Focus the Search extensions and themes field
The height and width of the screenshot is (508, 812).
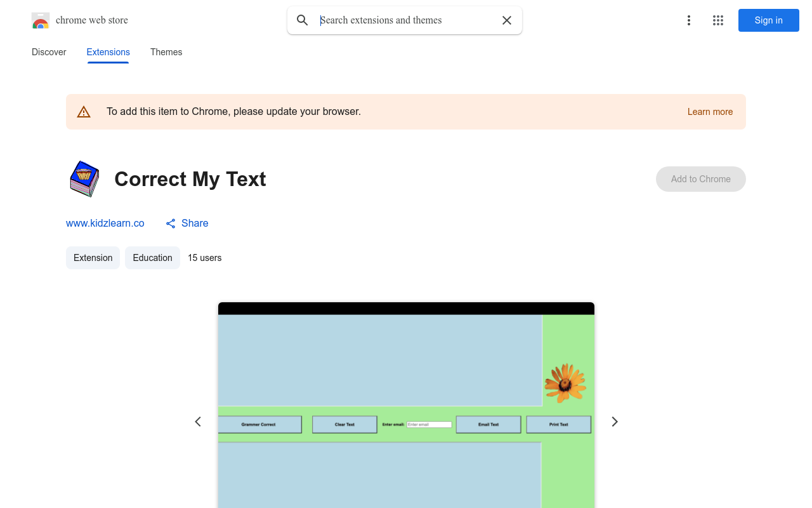pyautogui.click(x=406, y=20)
